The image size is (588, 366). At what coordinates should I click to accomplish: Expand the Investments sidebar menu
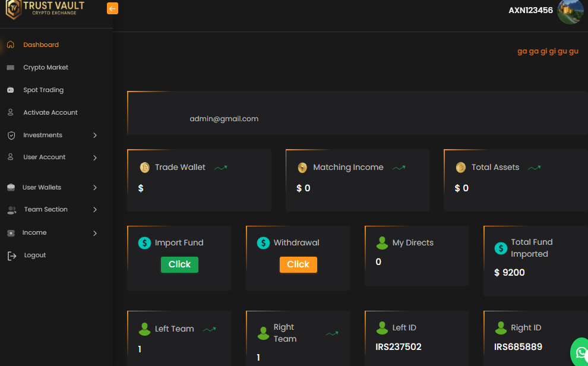tap(94, 135)
